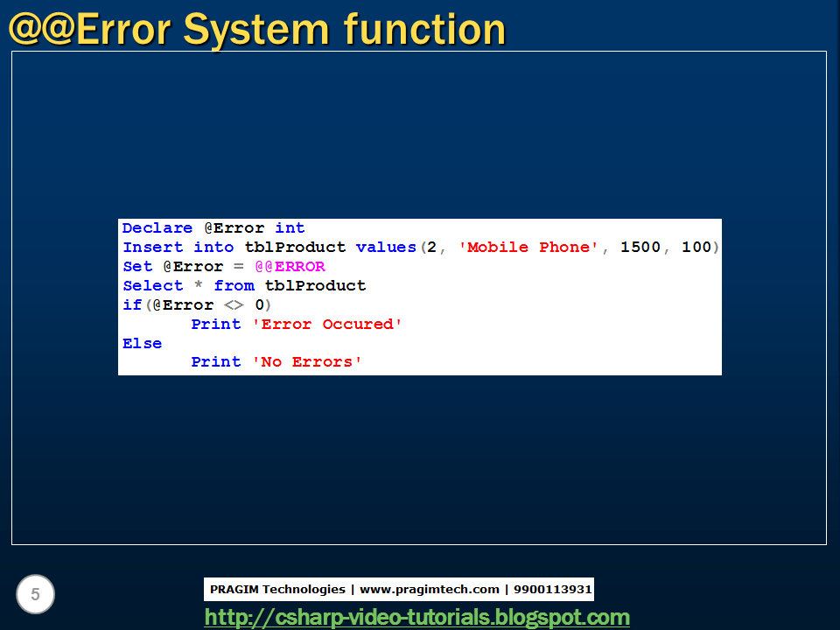Click the PRAGIM Technologies footer banner
Image resolution: width=840 pixels, height=630 pixels.
(399, 589)
